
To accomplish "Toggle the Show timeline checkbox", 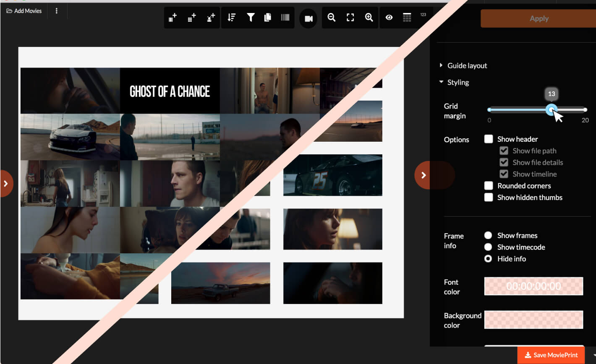I will coord(504,174).
